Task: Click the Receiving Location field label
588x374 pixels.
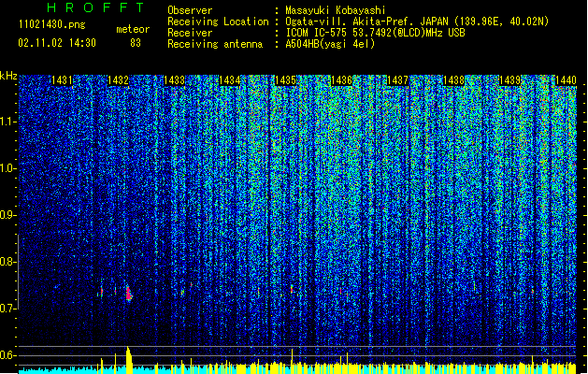Action: coord(218,22)
